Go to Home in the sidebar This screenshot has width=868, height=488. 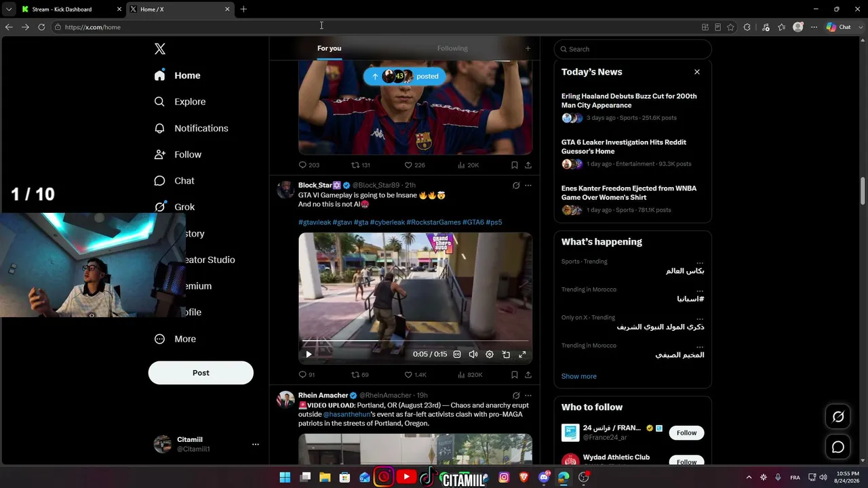177,75
